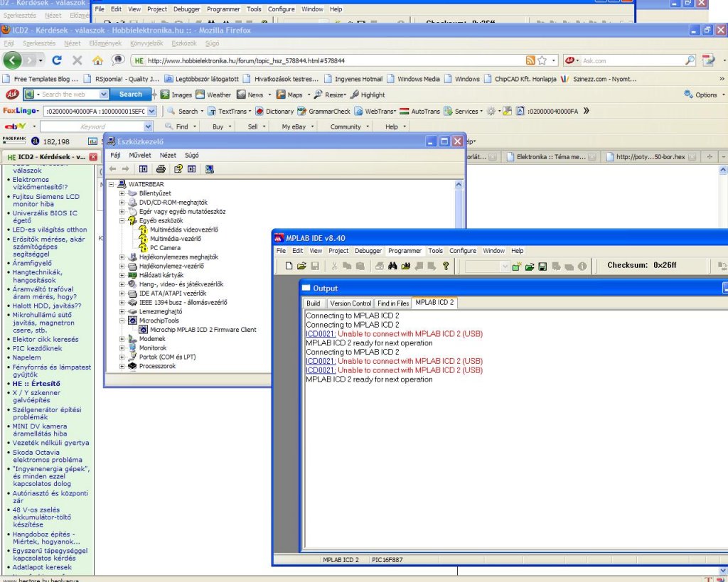This screenshot has width=728, height=582.
Task: Open the HE :: Értesítő link
Action: 36,383
